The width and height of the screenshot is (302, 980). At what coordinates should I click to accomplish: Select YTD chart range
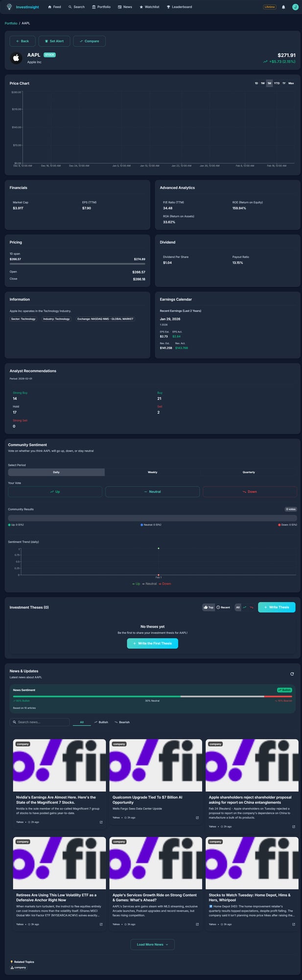[277, 83]
